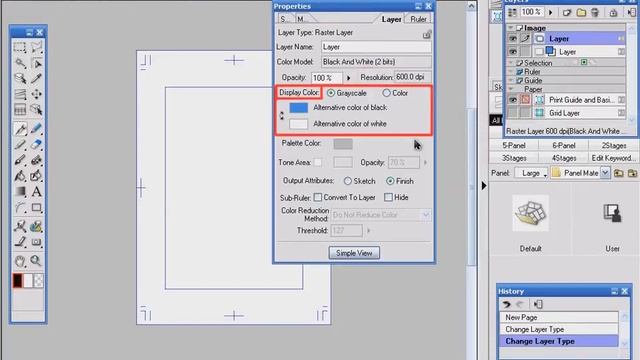Viewport: 640px width, 360px height.
Task: Click 4Stages keyword button
Action: (564, 158)
